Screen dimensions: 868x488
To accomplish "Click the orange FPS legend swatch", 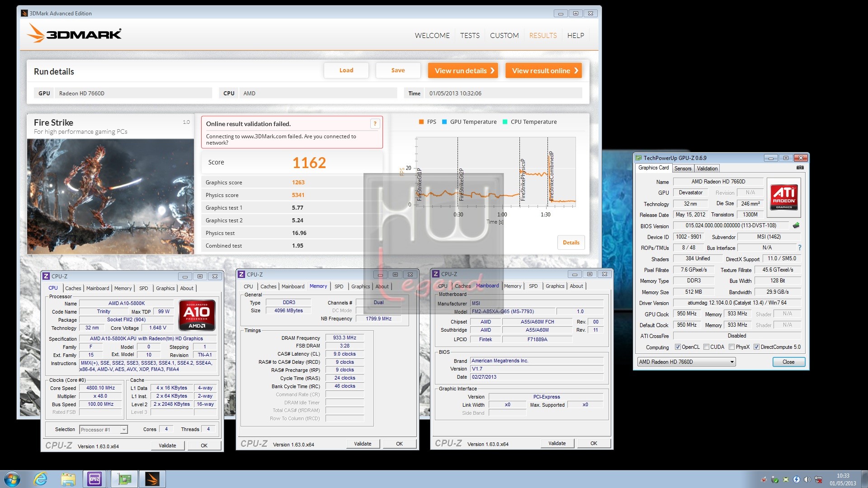I will tap(421, 122).
